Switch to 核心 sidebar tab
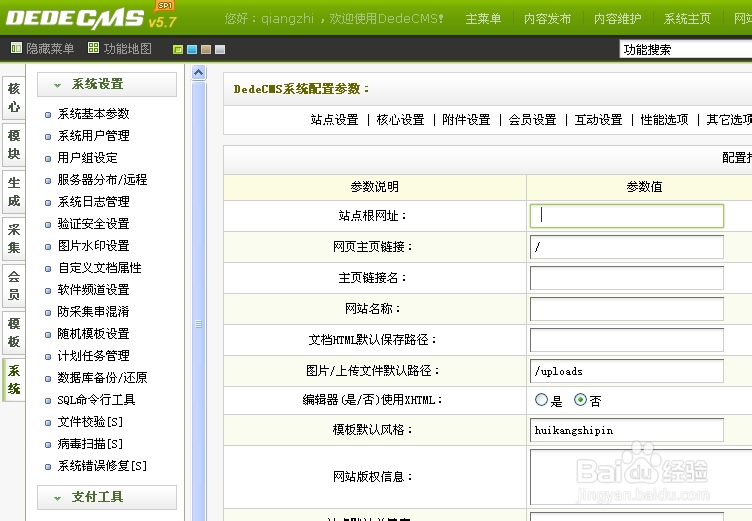Screen dimensions: 752x521 [14, 97]
